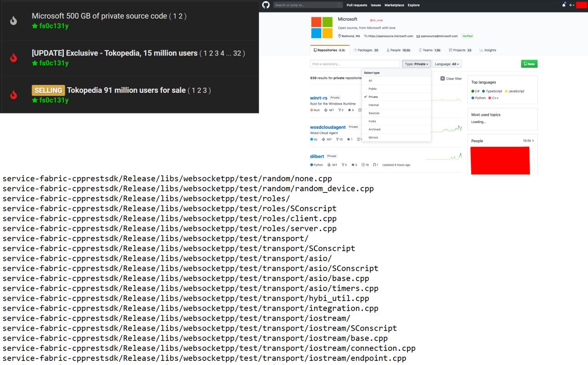Select 'Forks' in the Select type menu

[396, 121]
